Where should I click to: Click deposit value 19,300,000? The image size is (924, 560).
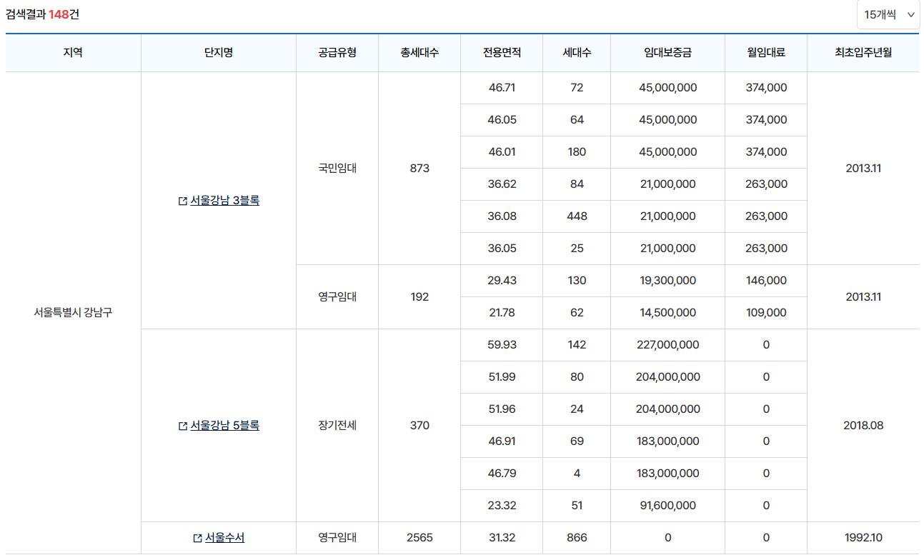click(667, 281)
